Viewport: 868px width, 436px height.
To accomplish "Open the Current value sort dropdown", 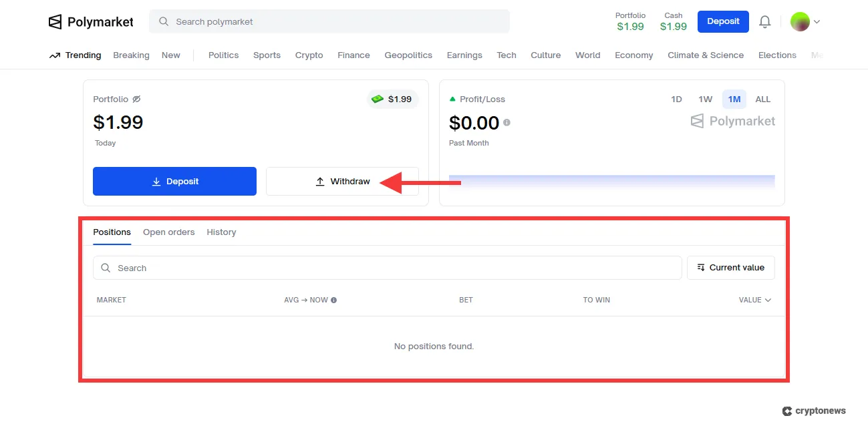I will [x=730, y=267].
